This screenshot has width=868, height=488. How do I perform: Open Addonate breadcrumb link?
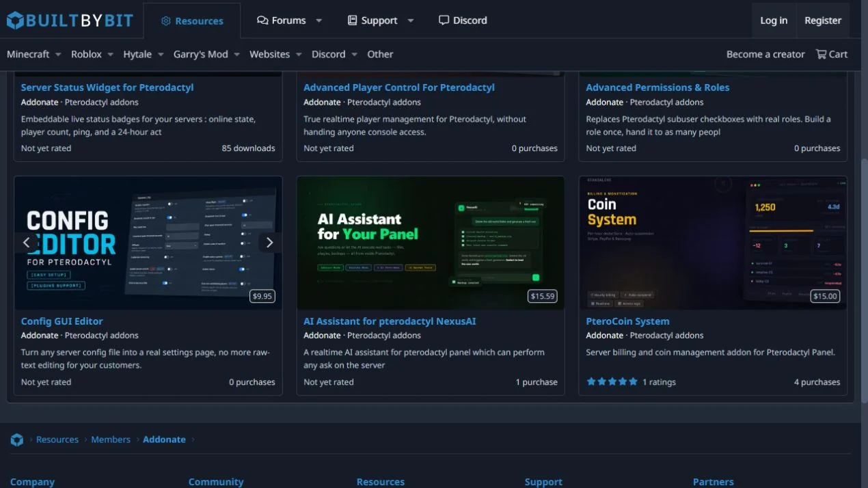[164, 439]
